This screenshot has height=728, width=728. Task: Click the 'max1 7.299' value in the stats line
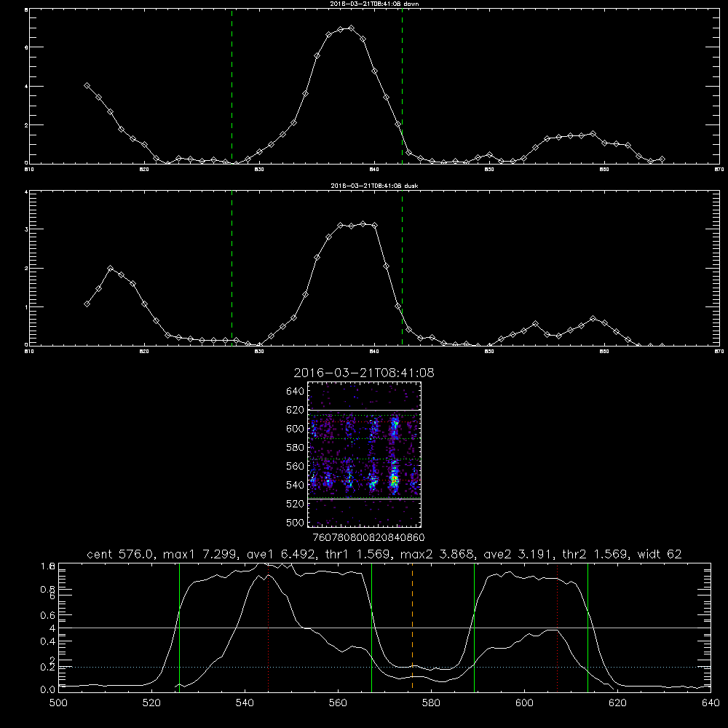click(198, 554)
